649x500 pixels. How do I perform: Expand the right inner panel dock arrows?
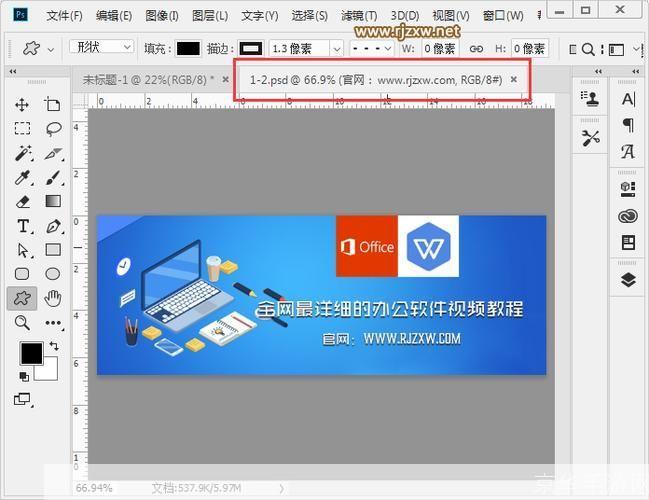598,72
